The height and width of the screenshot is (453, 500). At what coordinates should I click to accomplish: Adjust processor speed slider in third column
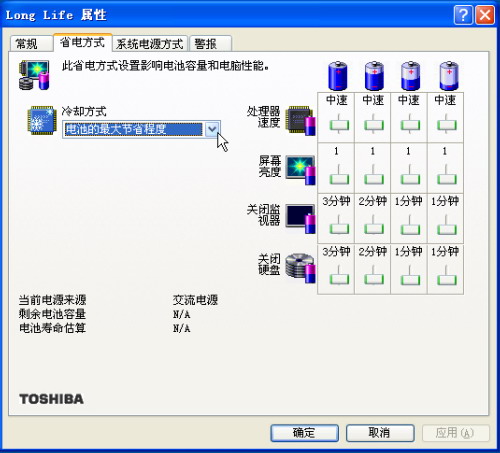point(410,125)
